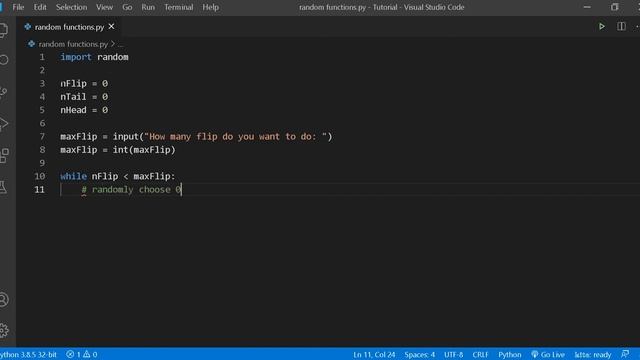Image resolution: width=640 pixels, height=360 pixels.
Task: Open the Selection menu
Action: tap(71, 7)
